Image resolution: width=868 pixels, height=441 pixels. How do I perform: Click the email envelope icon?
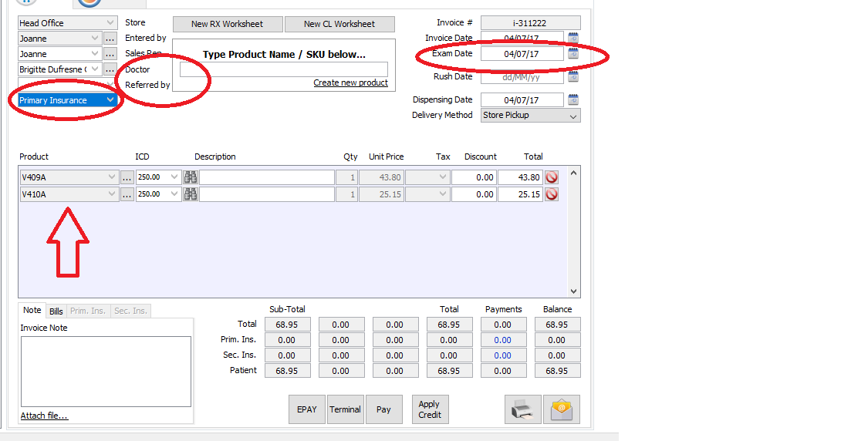[x=561, y=409]
